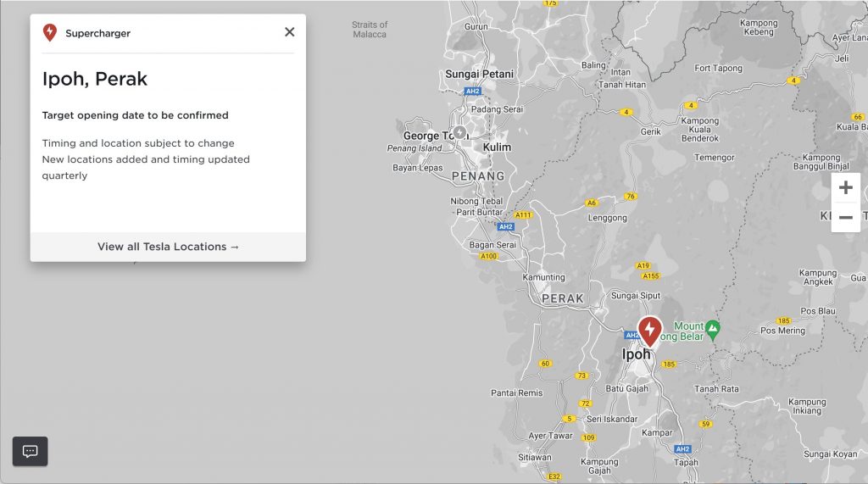Click the Batu Gajah label
Image resolution: width=868 pixels, height=484 pixels.
[626, 389]
